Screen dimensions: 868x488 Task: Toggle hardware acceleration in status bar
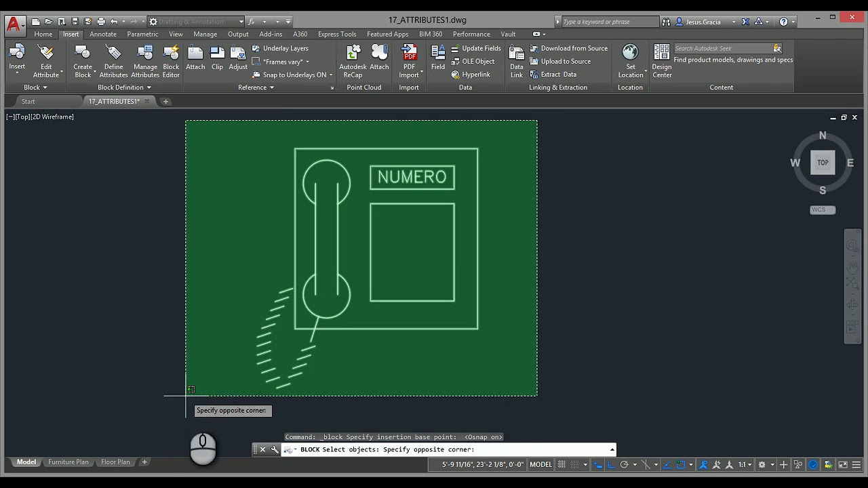pos(813,465)
